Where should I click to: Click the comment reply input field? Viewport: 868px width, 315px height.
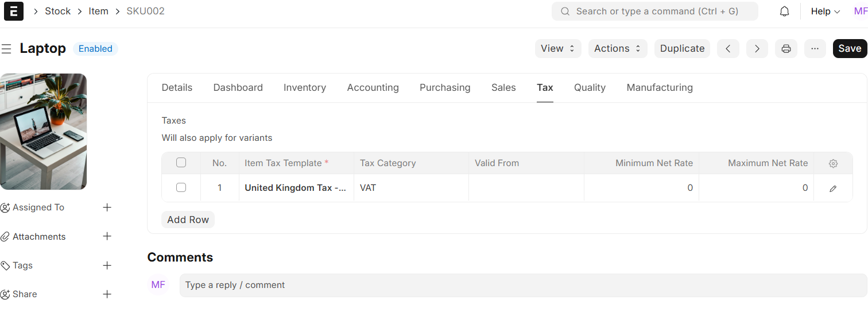pos(522,285)
